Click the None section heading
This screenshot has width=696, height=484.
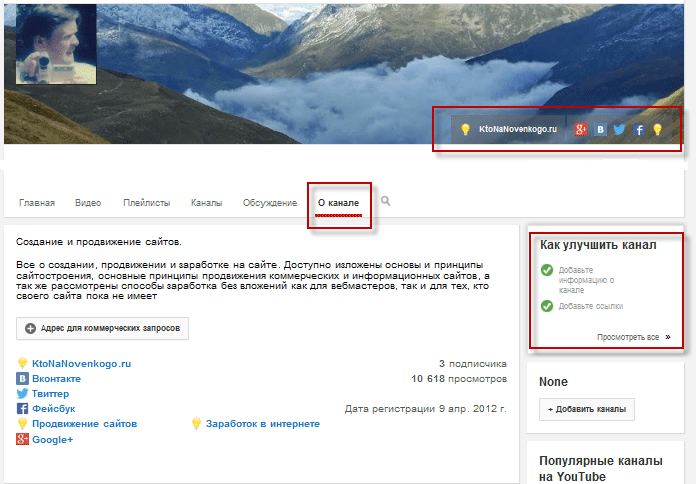(x=553, y=382)
